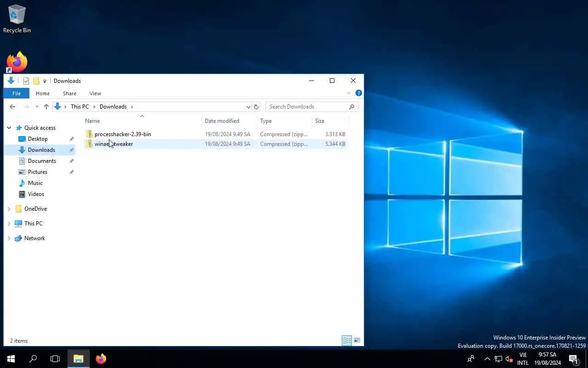Switch to the View ribbon tab
The height and width of the screenshot is (368, 588).
(x=95, y=93)
